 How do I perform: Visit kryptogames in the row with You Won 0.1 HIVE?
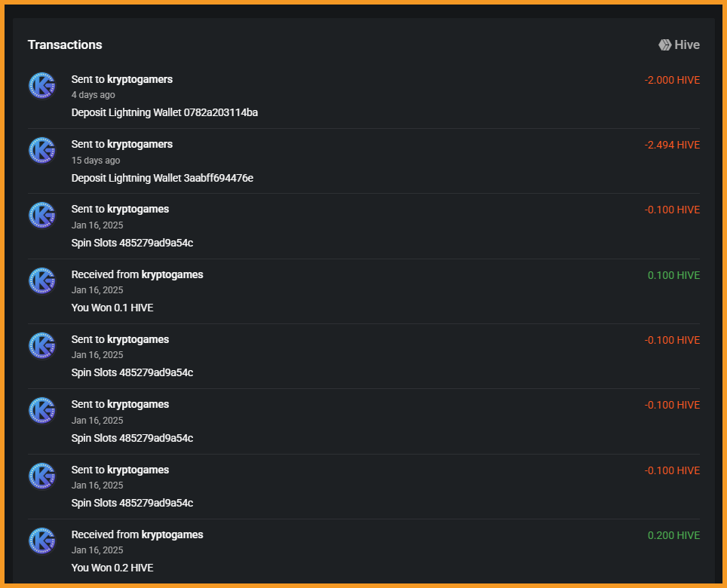pos(172,274)
